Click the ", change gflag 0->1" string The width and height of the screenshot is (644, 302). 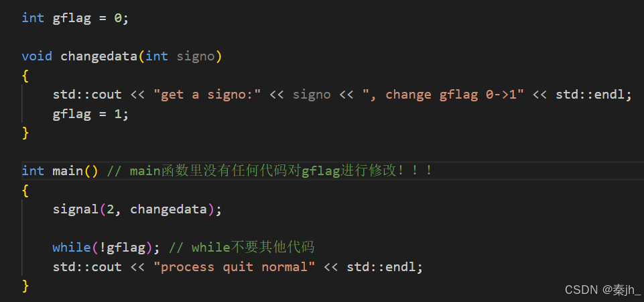[443, 94]
